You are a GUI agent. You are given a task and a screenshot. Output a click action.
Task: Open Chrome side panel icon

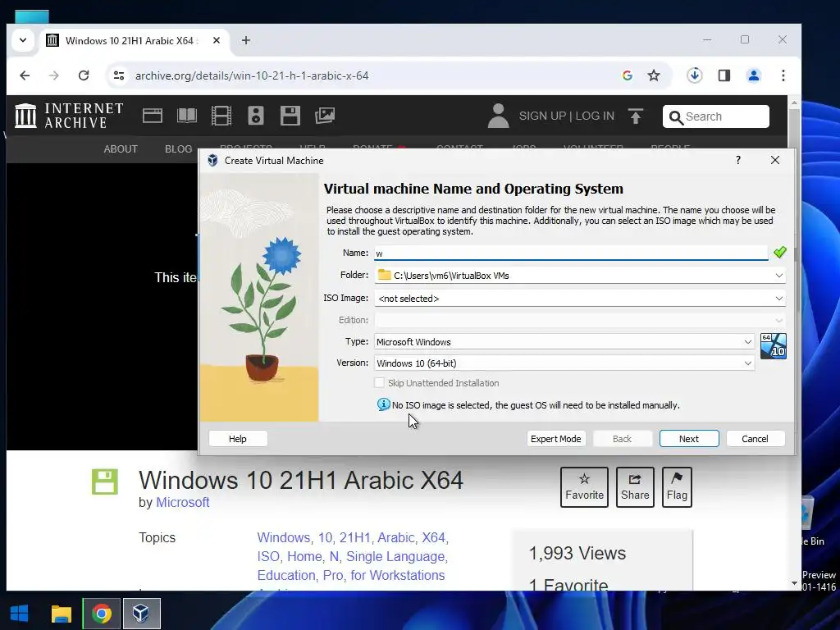click(724, 75)
